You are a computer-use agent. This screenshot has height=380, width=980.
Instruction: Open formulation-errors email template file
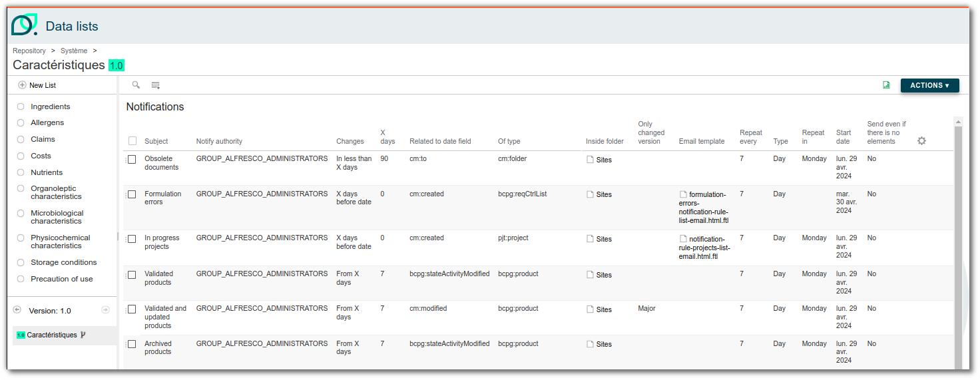point(704,207)
